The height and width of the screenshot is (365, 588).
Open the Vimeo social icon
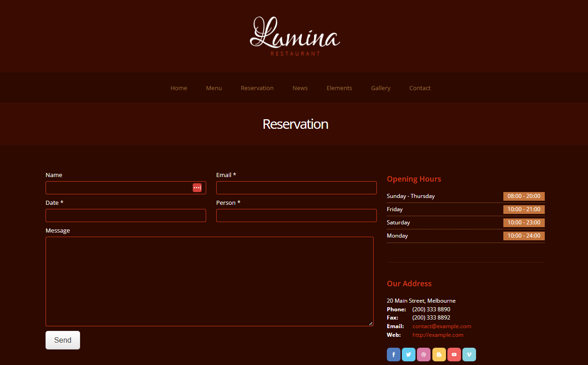coord(469,355)
